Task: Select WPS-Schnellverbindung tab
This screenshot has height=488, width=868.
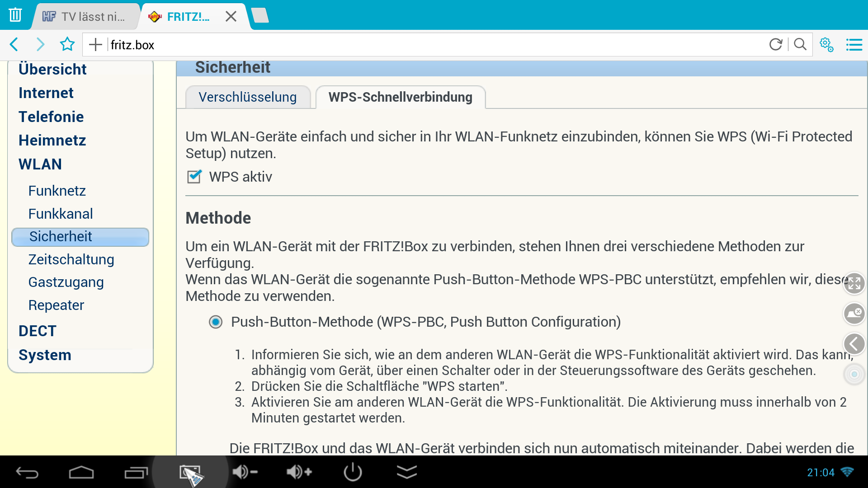Action: 401,97
